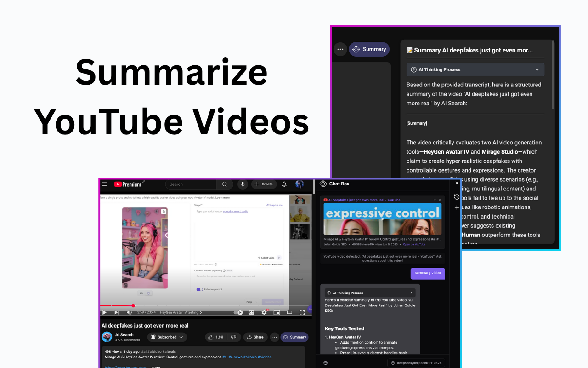The width and height of the screenshot is (588, 368).
Task: Open the YouTube notifications bell
Action: pos(284,184)
